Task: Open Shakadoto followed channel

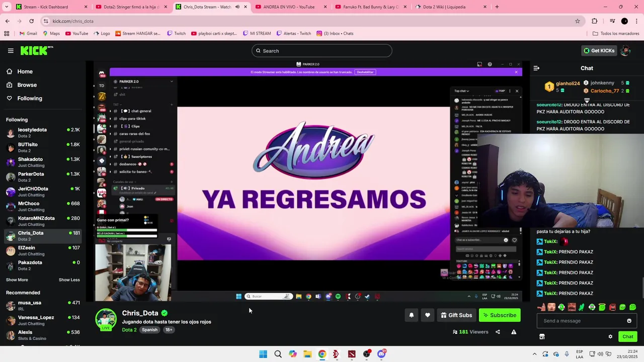Action: click(43, 162)
